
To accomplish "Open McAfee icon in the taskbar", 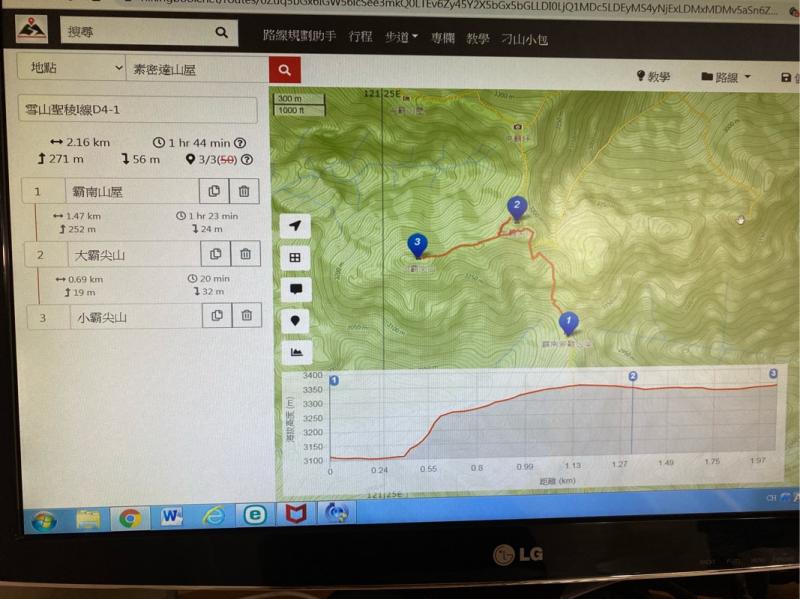I will coord(295,514).
